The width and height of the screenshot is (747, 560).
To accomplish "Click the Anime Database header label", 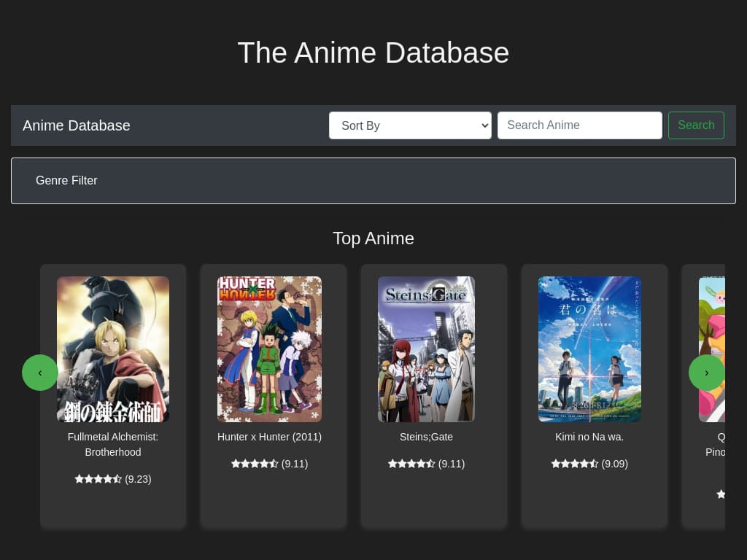I will (x=76, y=125).
